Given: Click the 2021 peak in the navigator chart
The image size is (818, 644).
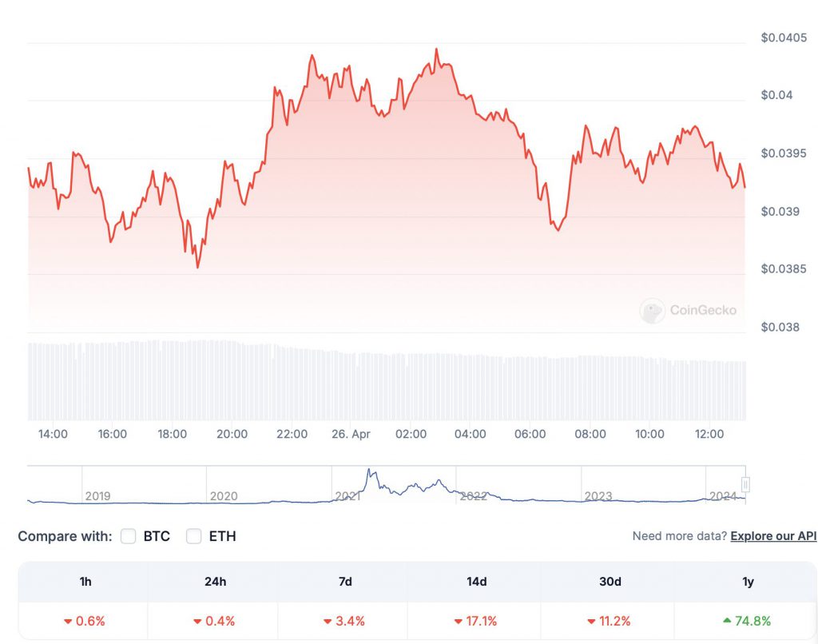Looking at the screenshot, I should point(369,471).
